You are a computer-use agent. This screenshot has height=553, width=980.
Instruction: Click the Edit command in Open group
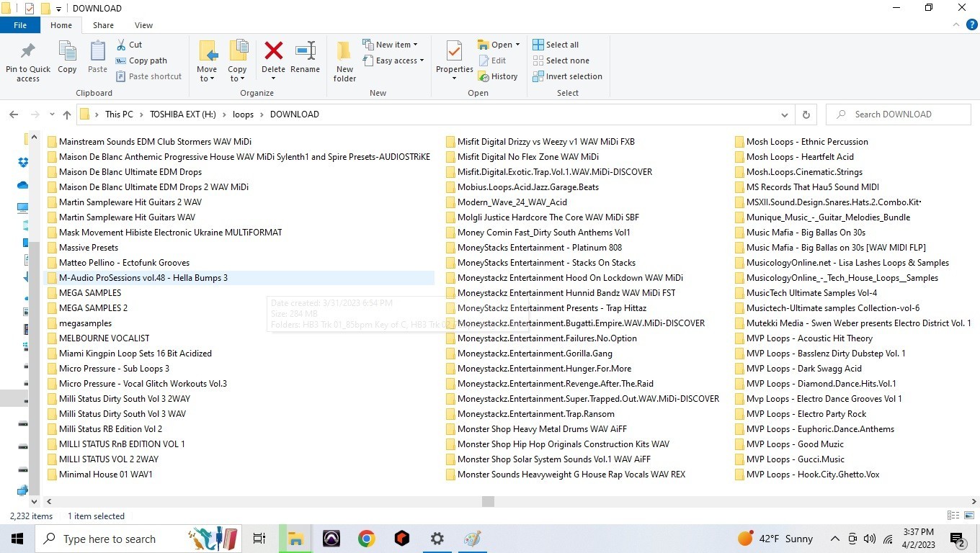[x=491, y=60]
